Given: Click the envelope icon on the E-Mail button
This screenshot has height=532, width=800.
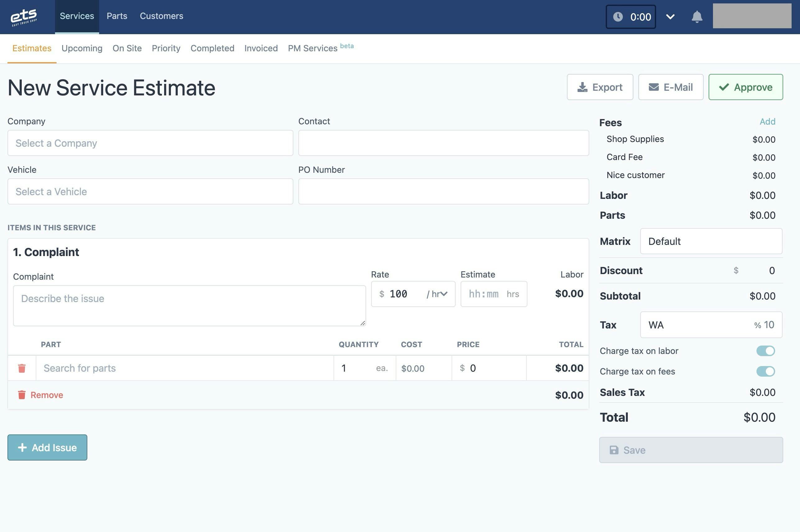Looking at the screenshot, I should pyautogui.click(x=653, y=87).
